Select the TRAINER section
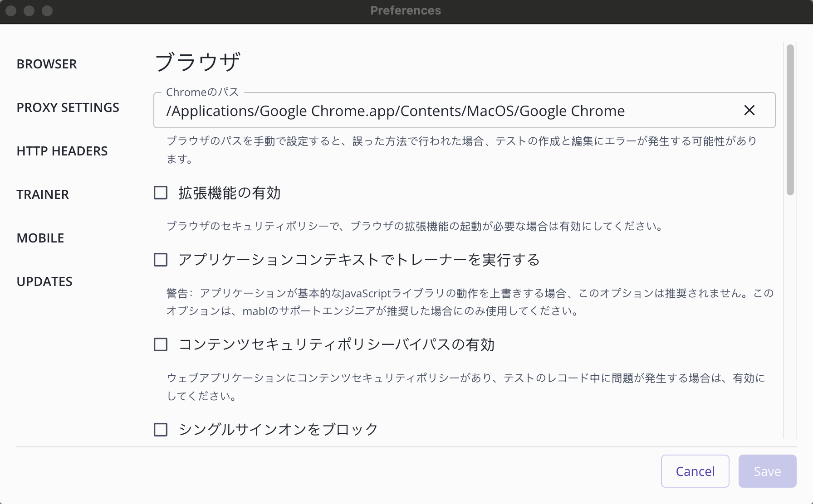 tap(43, 194)
